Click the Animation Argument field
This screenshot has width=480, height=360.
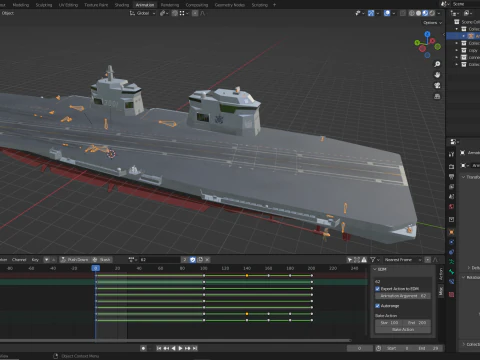tap(403, 296)
